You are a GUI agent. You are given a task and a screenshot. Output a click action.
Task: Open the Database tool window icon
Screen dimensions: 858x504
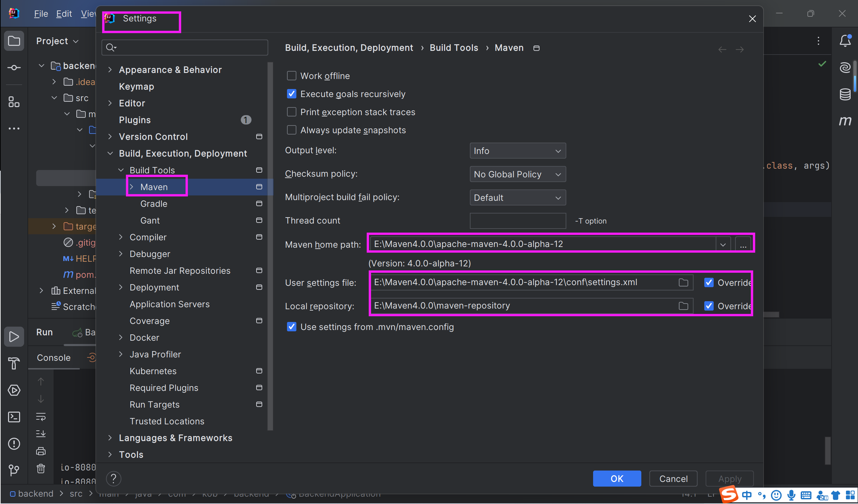(x=845, y=94)
